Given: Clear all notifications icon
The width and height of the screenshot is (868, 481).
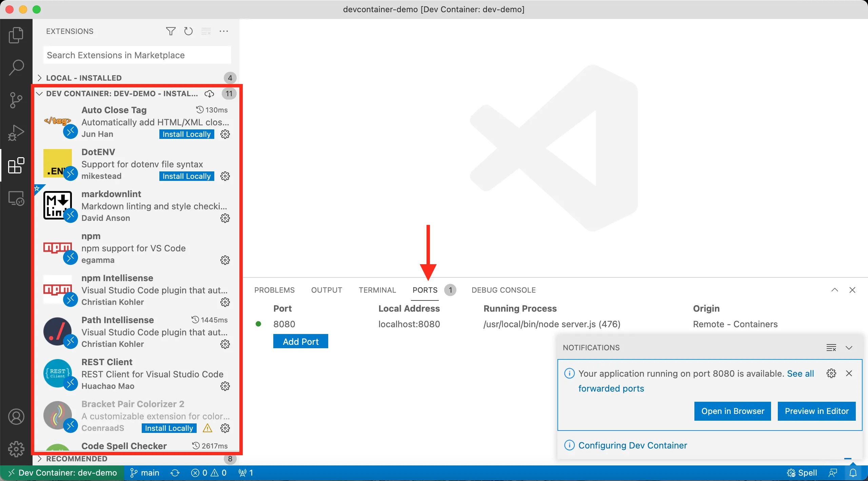Looking at the screenshot, I should [831, 348].
